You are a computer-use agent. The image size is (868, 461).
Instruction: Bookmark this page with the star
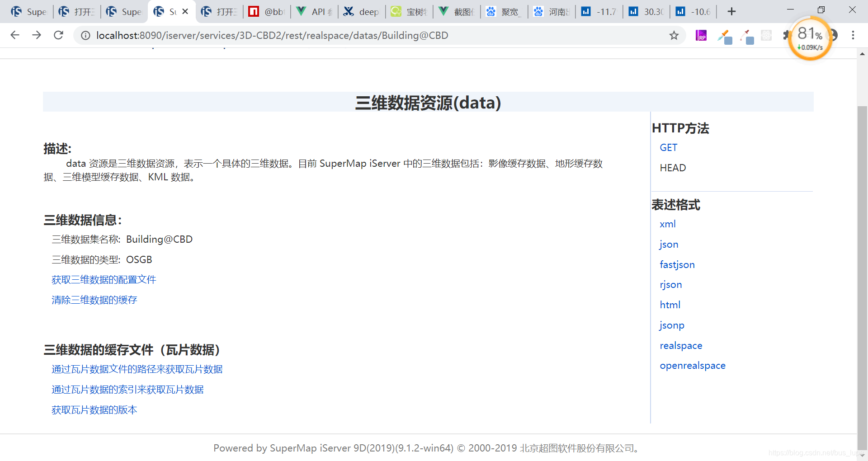pyautogui.click(x=674, y=35)
